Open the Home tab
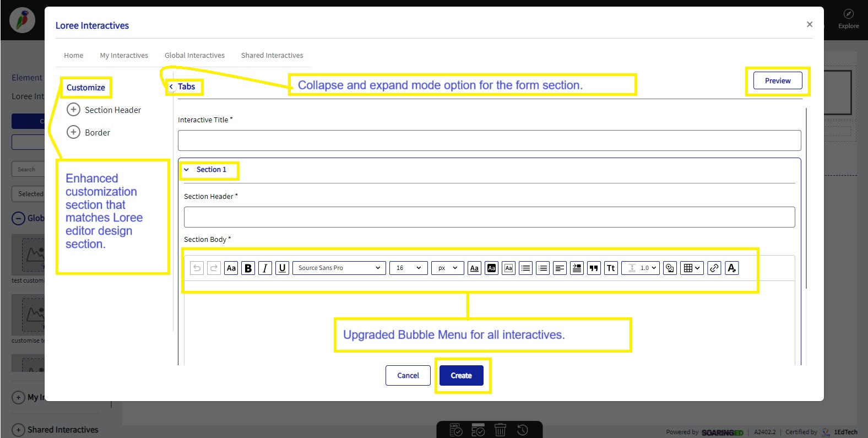This screenshot has height=438, width=868. 73,55
